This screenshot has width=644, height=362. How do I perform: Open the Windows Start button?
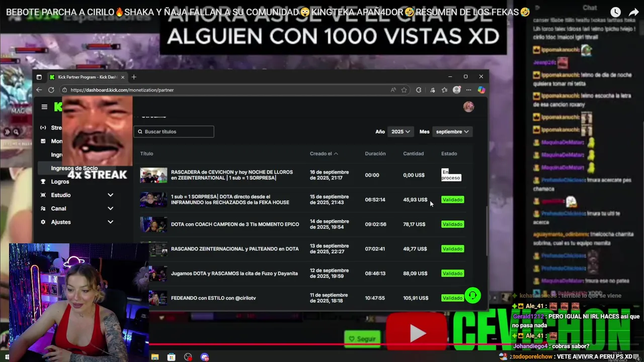pos(7,357)
